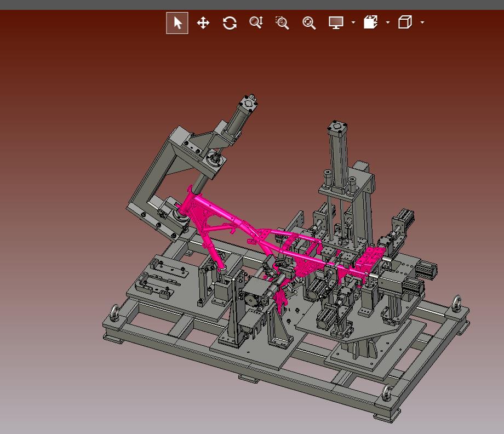
Task: Select the Rotate view tool
Action: (x=230, y=23)
